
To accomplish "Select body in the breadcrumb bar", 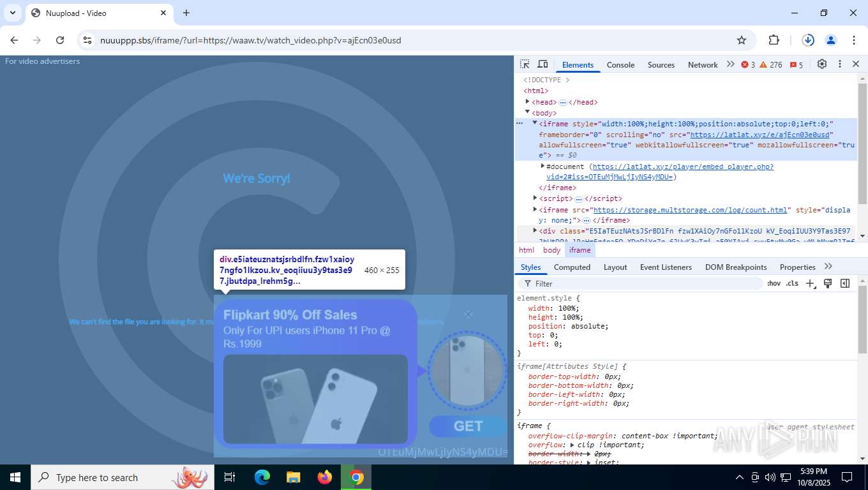I will coord(551,250).
